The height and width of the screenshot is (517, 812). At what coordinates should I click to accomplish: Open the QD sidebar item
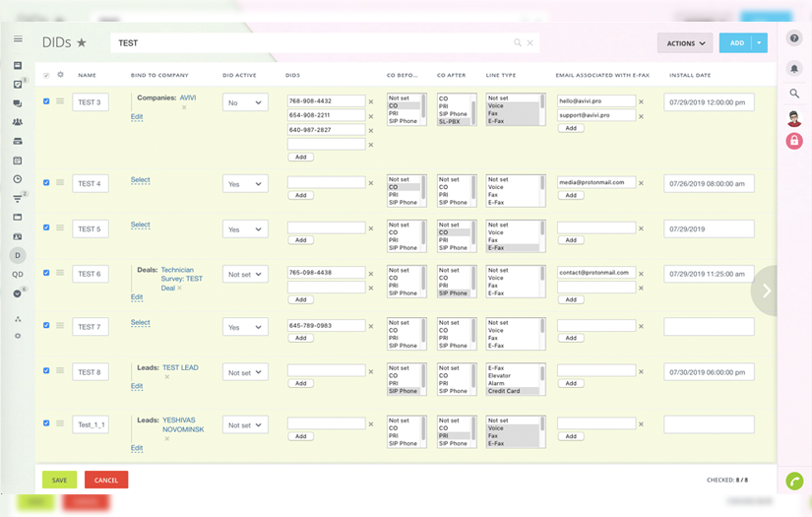[x=18, y=274]
